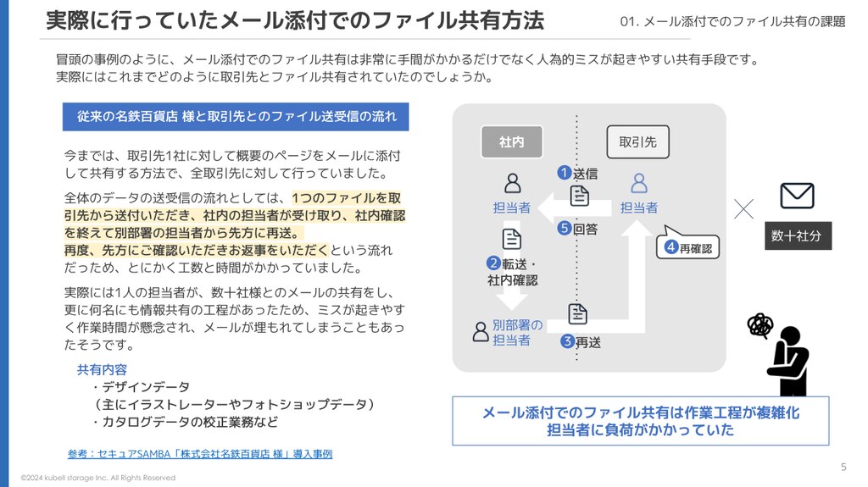This screenshot has height=487, width=868.
Task: Click the number 3 circle badge 再送
Action: 567,340
